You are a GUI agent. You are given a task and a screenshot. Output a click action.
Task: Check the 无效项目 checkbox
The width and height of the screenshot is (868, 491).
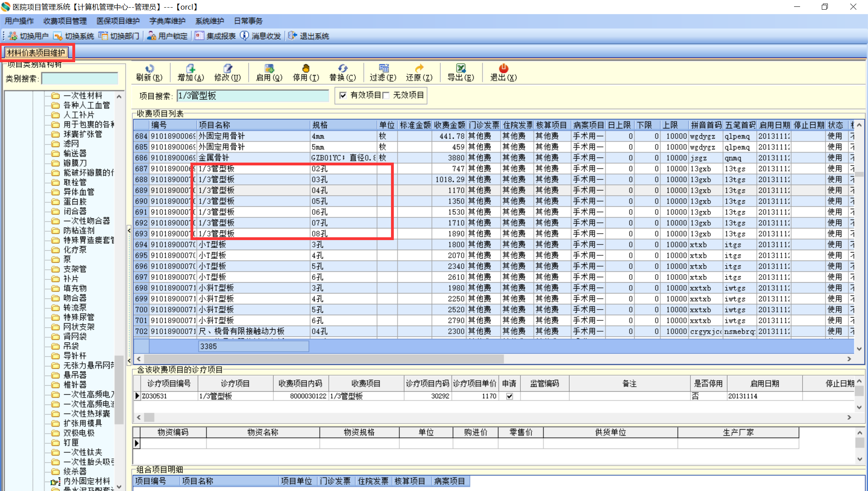(386, 96)
